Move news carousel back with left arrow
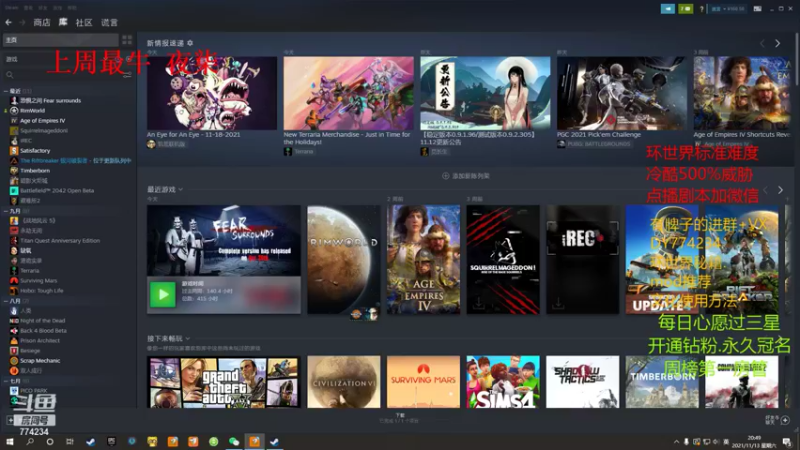Image resolution: width=800 pixels, height=450 pixels. click(762, 43)
